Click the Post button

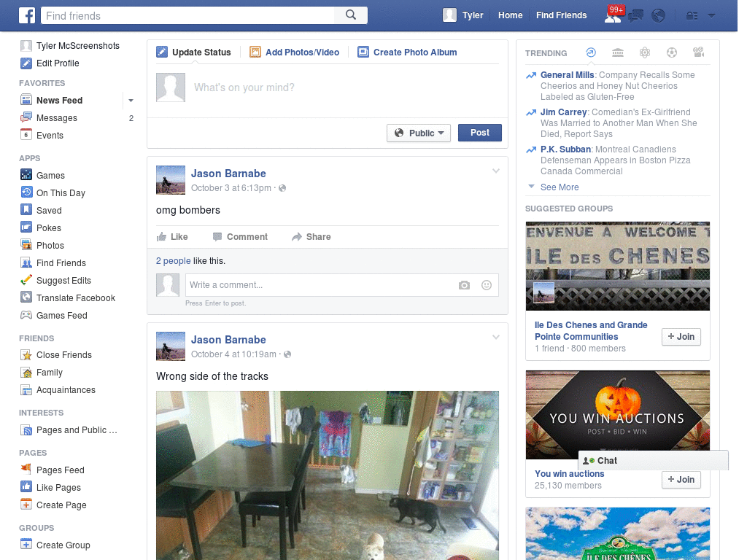click(480, 133)
